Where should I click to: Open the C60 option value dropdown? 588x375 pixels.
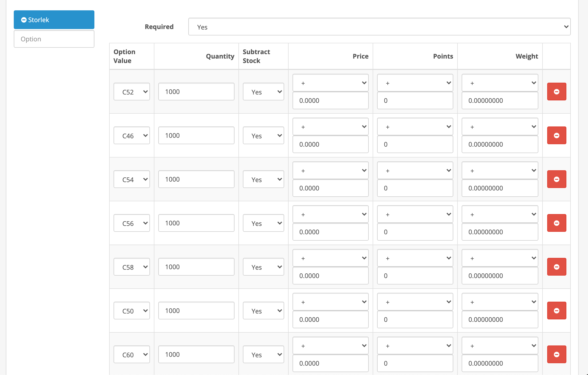tap(132, 354)
